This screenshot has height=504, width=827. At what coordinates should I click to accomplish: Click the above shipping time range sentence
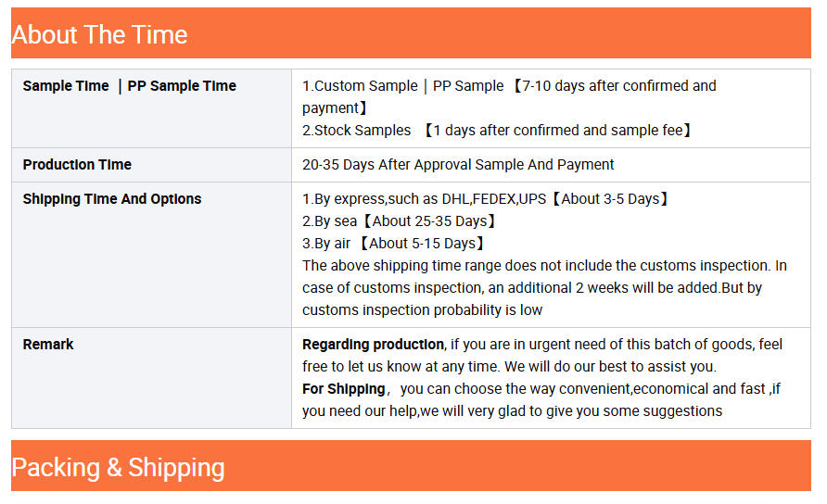pyautogui.click(x=535, y=265)
